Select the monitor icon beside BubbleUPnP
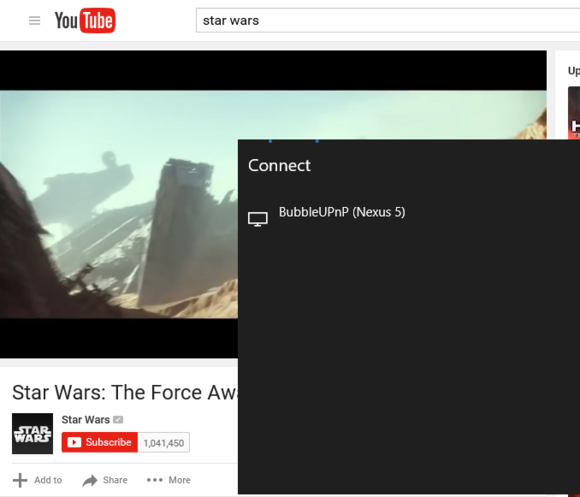The height and width of the screenshot is (497, 580). point(258,219)
